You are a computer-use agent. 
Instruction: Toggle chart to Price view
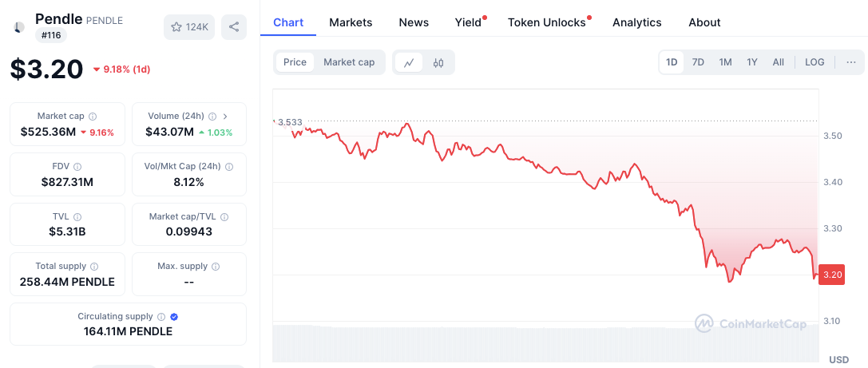[x=295, y=62]
